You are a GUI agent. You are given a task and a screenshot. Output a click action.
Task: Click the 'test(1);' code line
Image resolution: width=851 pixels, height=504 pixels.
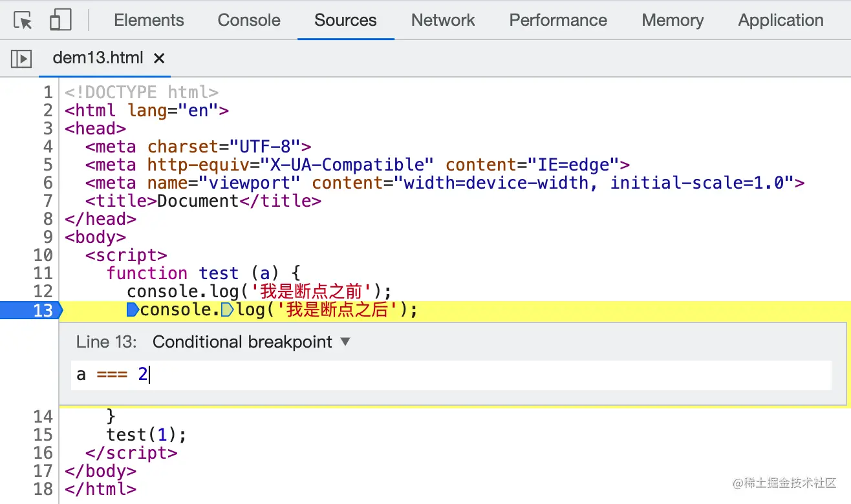[x=147, y=434]
